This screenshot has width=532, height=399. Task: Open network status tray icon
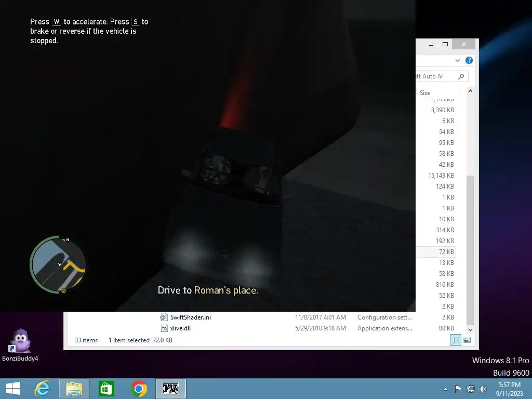471,389
